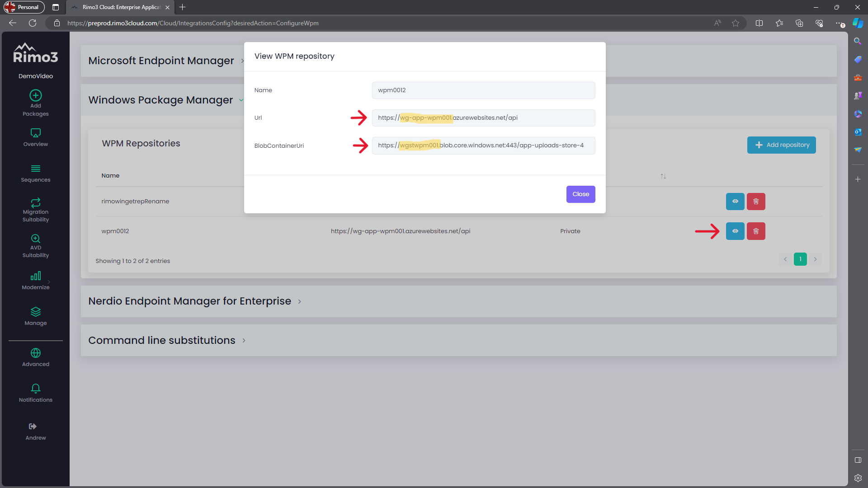
Task: Open Add Packages in the sidebar
Action: [36, 103]
